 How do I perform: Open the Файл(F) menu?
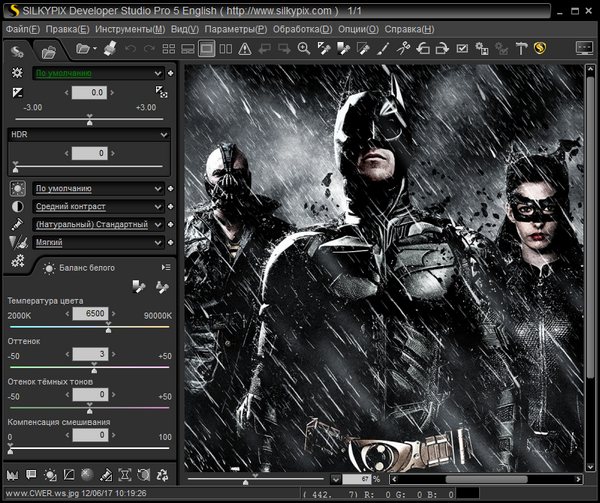[x=21, y=29]
